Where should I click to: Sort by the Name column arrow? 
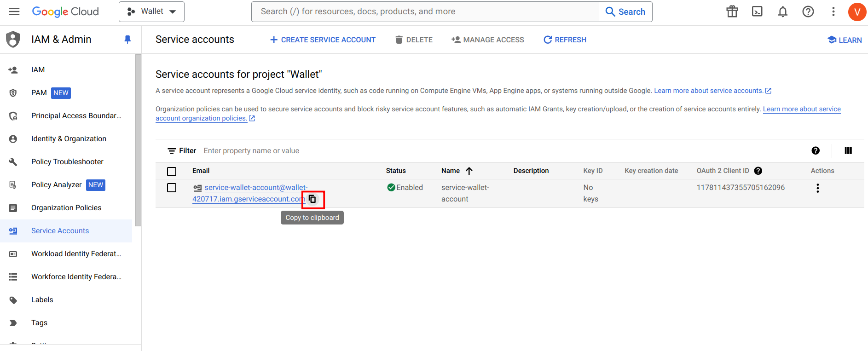click(x=469, y=171)
